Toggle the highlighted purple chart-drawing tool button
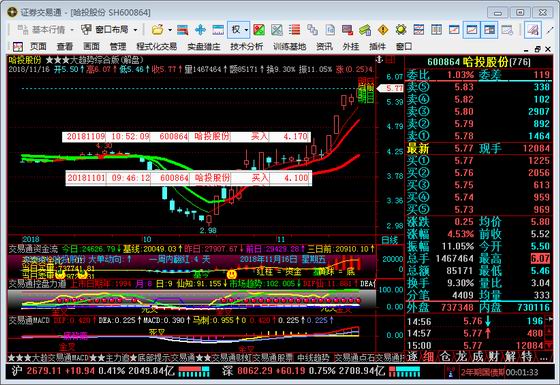The width and height of the screenshot is (560, 385). click(533, 30)
